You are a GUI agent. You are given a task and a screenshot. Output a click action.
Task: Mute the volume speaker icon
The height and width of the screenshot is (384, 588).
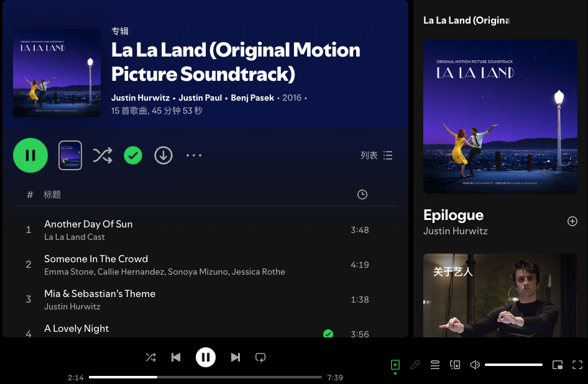pyautogui.click(x=475, y=365)
